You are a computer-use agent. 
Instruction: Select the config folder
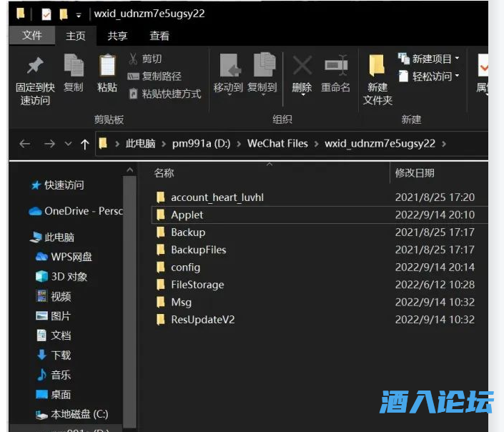click(185, 267)
